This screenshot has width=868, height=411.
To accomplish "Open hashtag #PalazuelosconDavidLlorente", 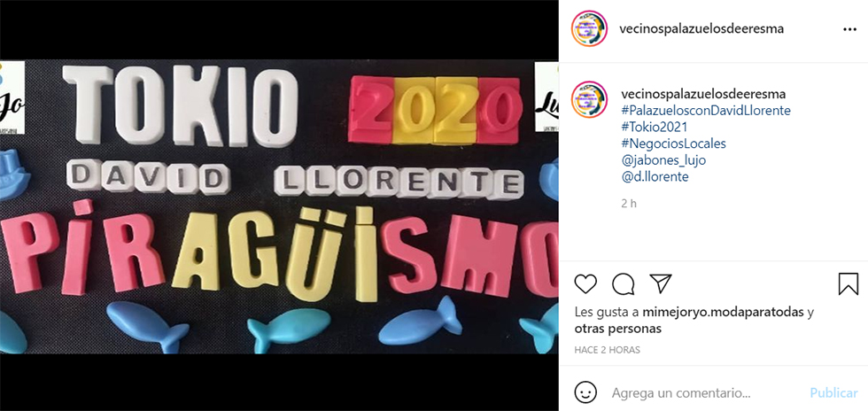I will (706, 110).
